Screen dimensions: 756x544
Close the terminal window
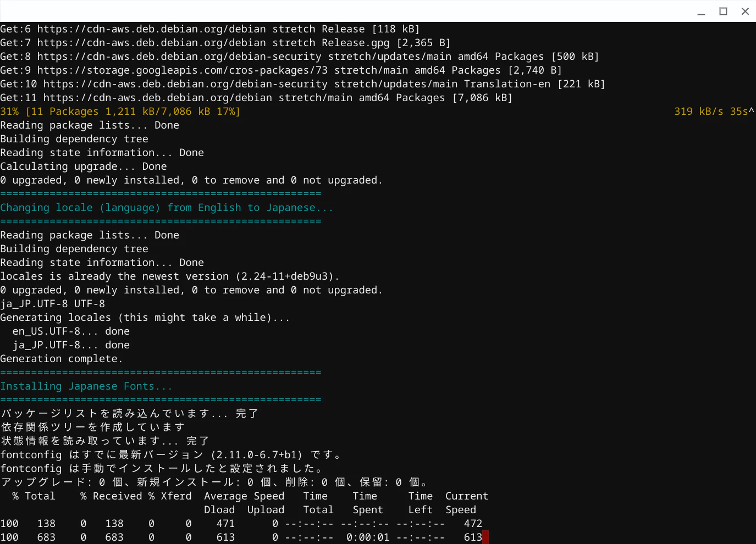pos(745,12)
